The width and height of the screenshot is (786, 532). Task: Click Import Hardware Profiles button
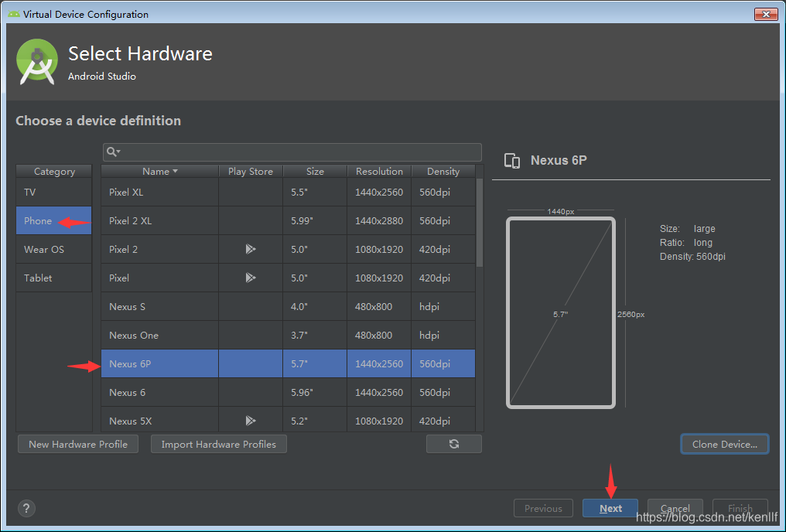pyautogui.click(x=219, y=444)
